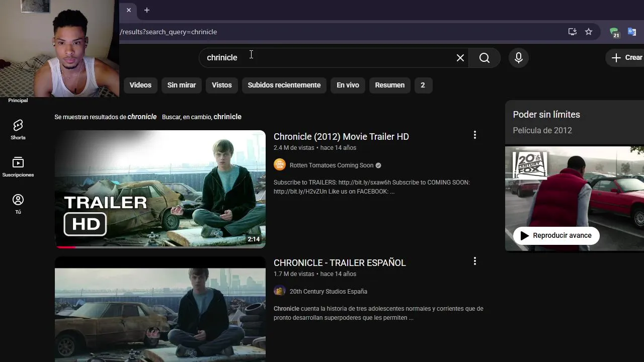Open the Tú profile section
This screenshot has height=362, width=644.
(x=18, y=204)
